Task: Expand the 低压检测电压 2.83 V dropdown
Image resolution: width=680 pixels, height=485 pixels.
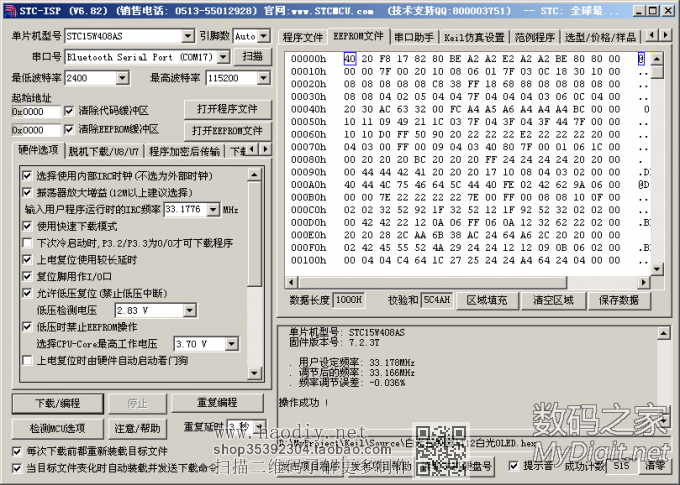Action: click(190, 310)
